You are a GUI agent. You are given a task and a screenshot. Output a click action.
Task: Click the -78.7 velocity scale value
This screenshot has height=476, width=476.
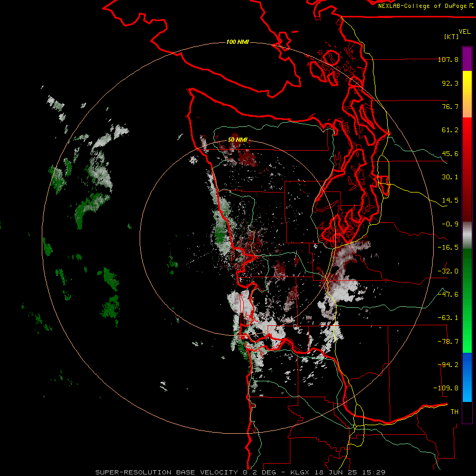coord(448,342)
